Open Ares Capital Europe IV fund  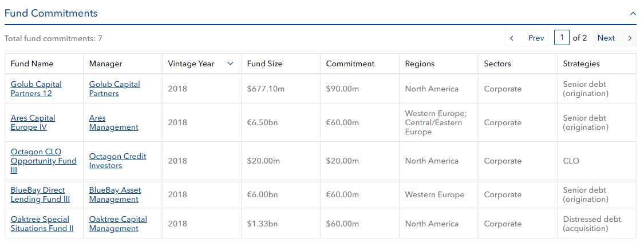pyautogui.click(x=33, y=122)
